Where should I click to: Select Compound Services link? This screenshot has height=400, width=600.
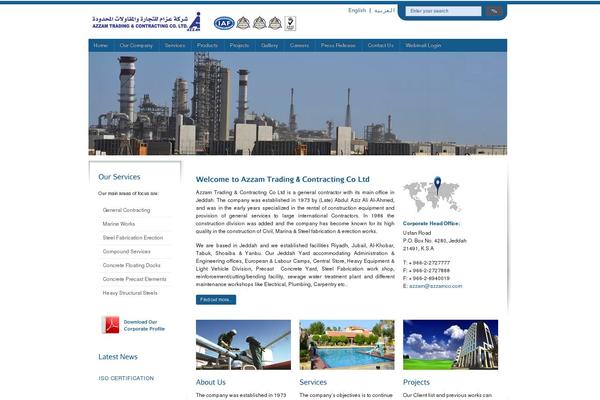pos(126,251)
